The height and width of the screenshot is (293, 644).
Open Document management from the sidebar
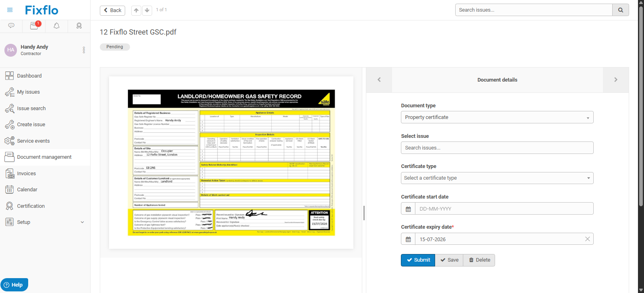point(45,157)
